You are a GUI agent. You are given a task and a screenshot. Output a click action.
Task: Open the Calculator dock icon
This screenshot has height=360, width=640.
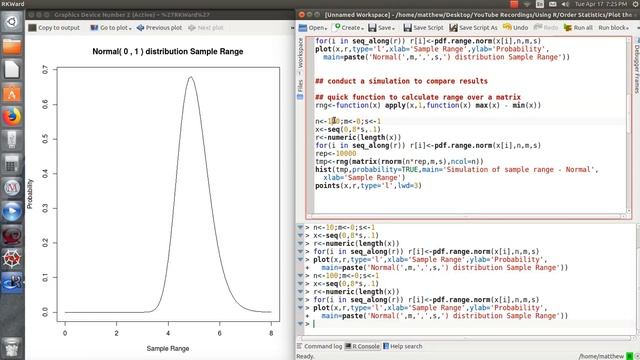coord(11,165)
